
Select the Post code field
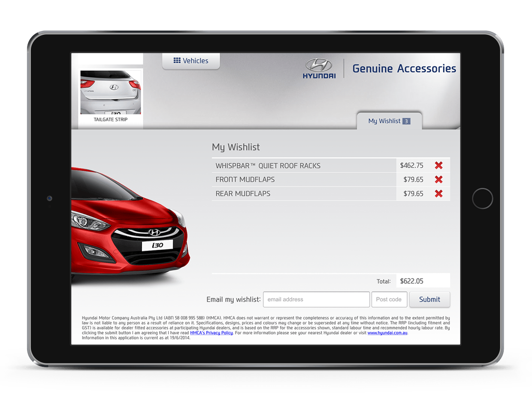pos(389,299)
